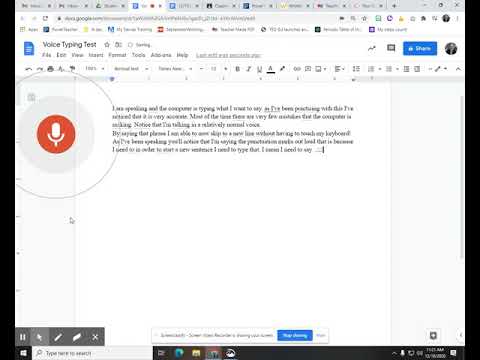
Task: Collapse the menus with the toolbar chevron
Action: pos(458,69)
